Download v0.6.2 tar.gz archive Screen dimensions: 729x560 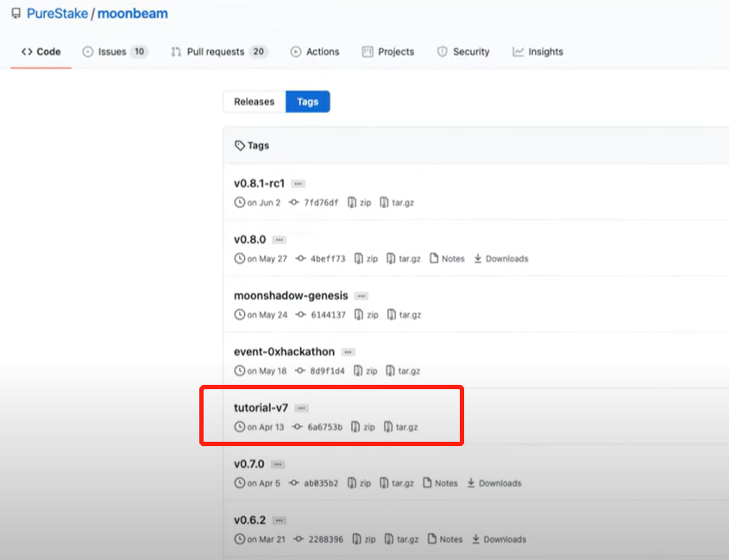point(402,539)
